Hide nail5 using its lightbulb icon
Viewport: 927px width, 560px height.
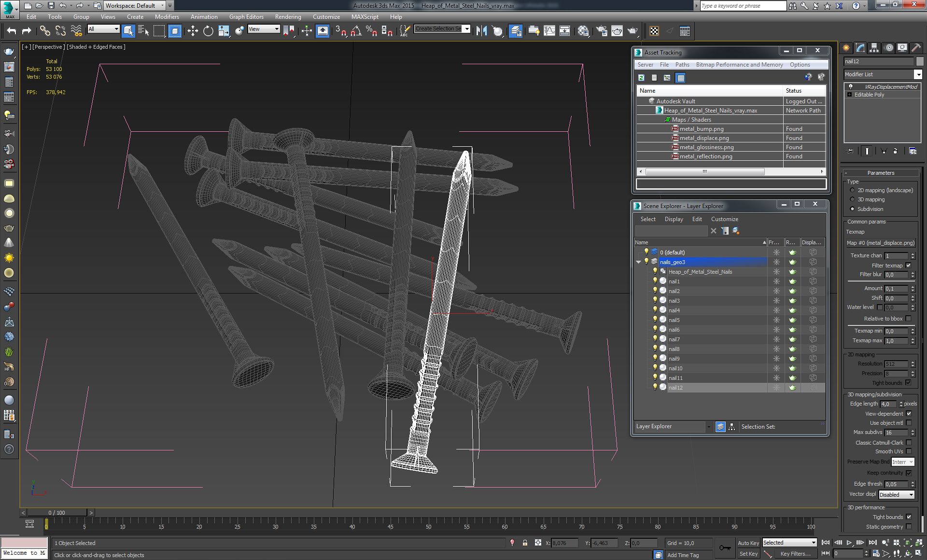[x=655, y=320]
